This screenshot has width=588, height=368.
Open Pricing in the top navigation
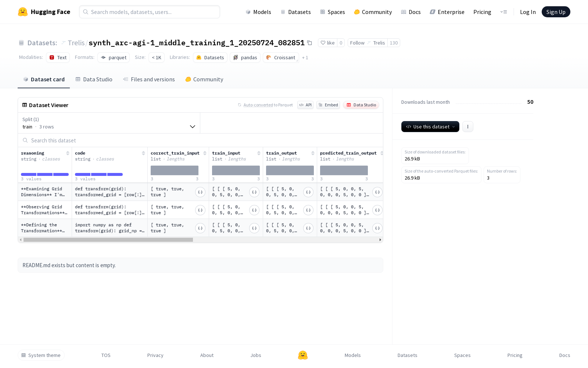click(x=482, y=12)
